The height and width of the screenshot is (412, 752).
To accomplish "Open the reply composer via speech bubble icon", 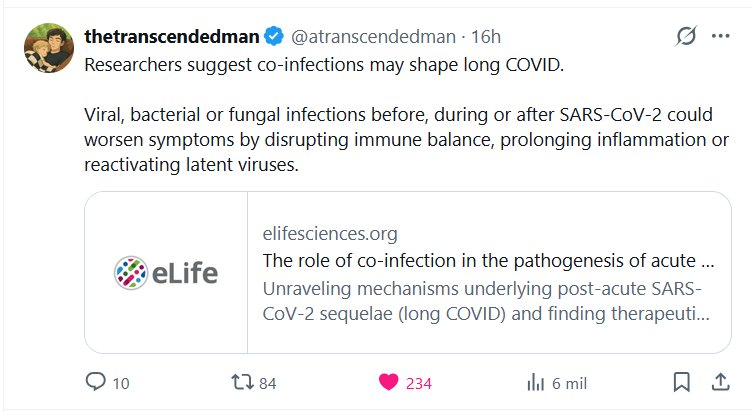I will (x=96, y=383).
